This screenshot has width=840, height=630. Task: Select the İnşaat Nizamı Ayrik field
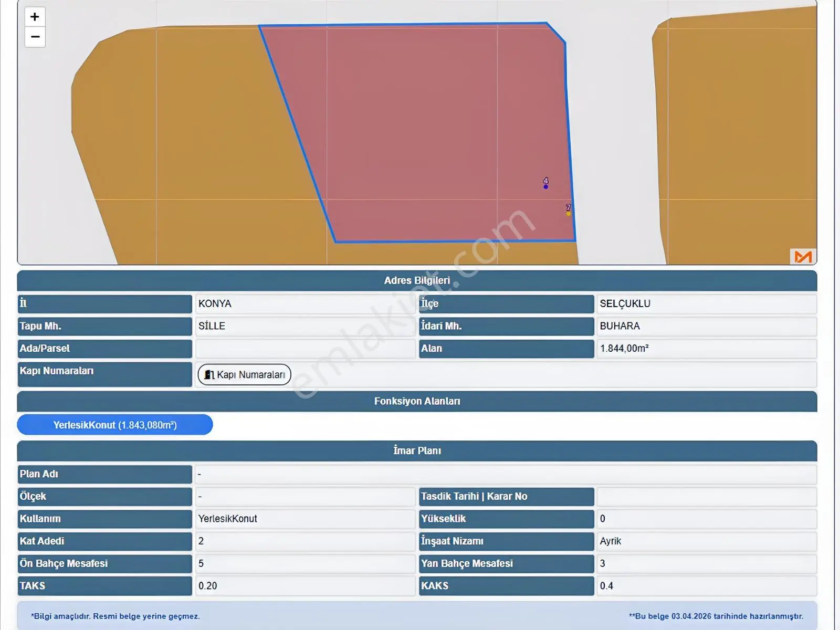click(707, 541)
